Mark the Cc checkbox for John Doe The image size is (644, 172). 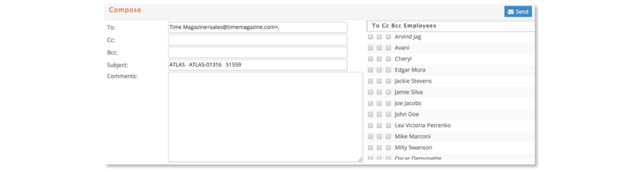click(379, 115)
